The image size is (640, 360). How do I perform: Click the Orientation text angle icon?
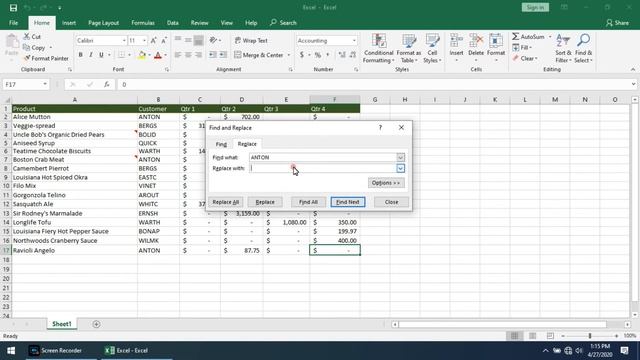pyautogui.click(x=213, y=40)
